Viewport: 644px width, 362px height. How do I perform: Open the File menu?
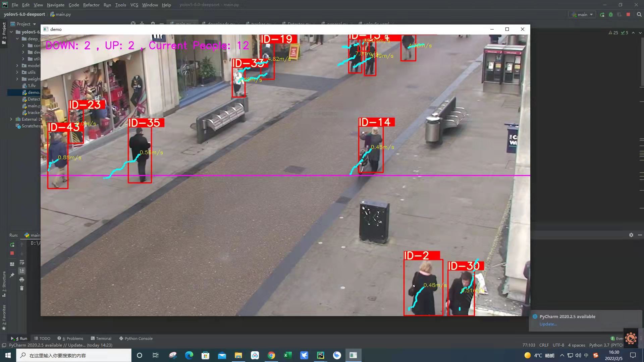coord(15,5)
